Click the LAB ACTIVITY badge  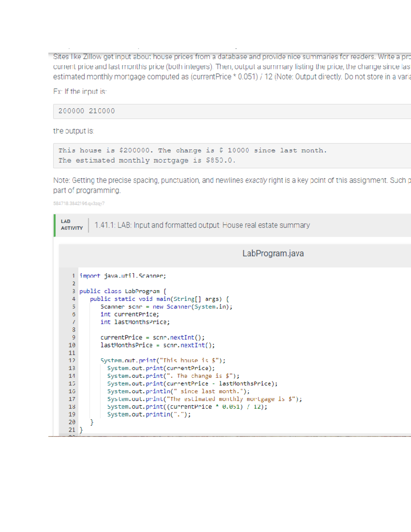(x=71, y=225)
